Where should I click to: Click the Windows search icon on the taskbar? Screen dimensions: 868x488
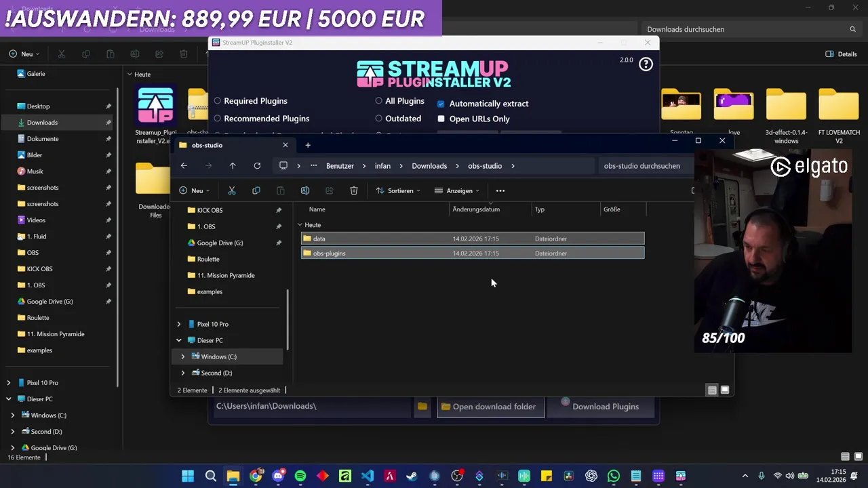tap(210, 476)
